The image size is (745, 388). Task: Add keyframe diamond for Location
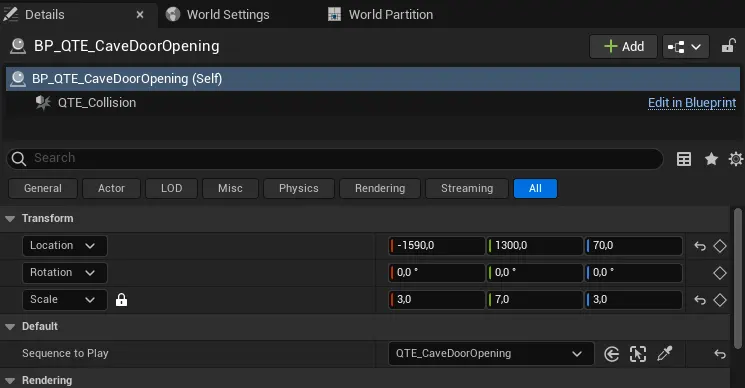pos(720,246)
